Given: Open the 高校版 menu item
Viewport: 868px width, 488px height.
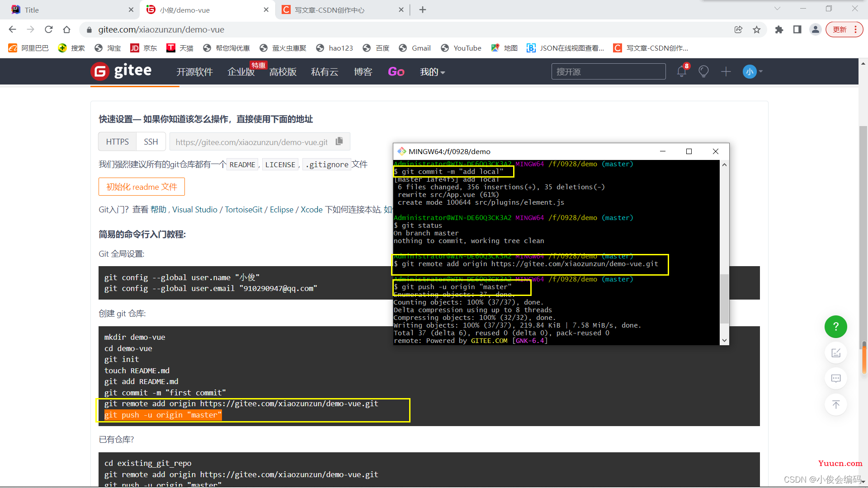Looking at the screenshot, I should 283,72.
